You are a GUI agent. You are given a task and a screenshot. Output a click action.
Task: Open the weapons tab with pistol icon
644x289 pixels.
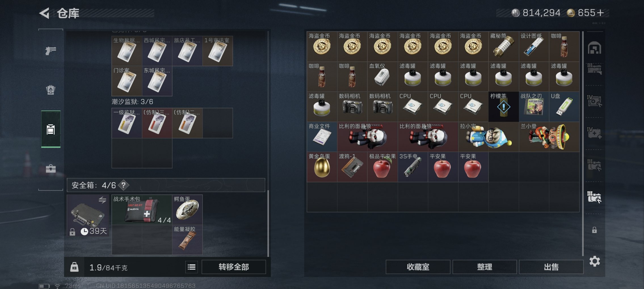click(x=50, y=50)
